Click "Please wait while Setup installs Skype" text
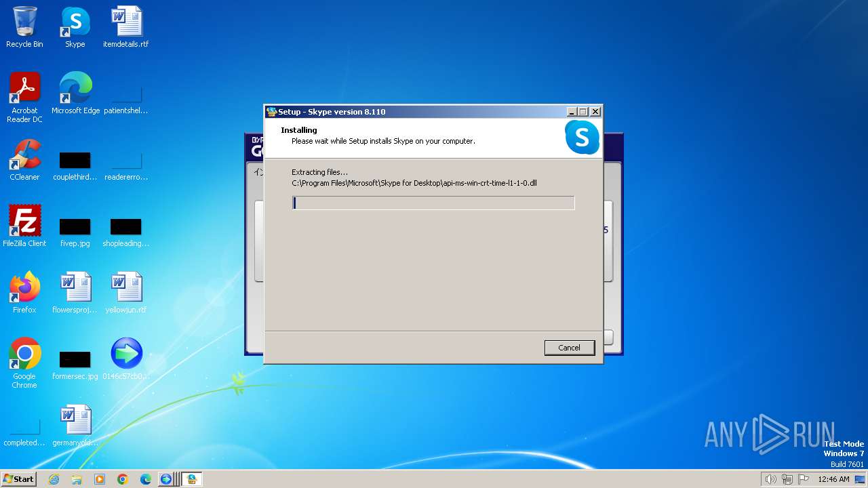 pyautogui.click(x=383, y=141)
